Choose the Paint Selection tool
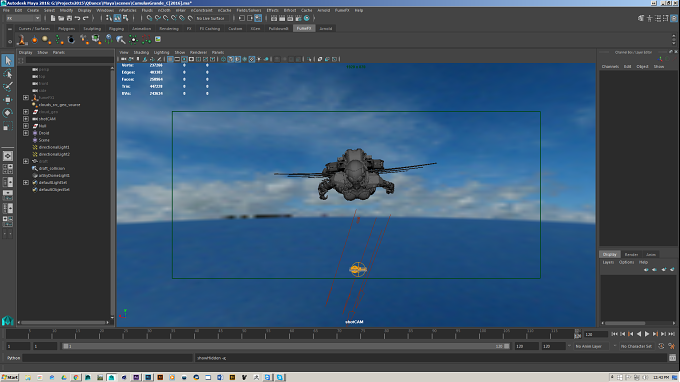This screenshot has height=382, width=680. (x=7, y=87)
